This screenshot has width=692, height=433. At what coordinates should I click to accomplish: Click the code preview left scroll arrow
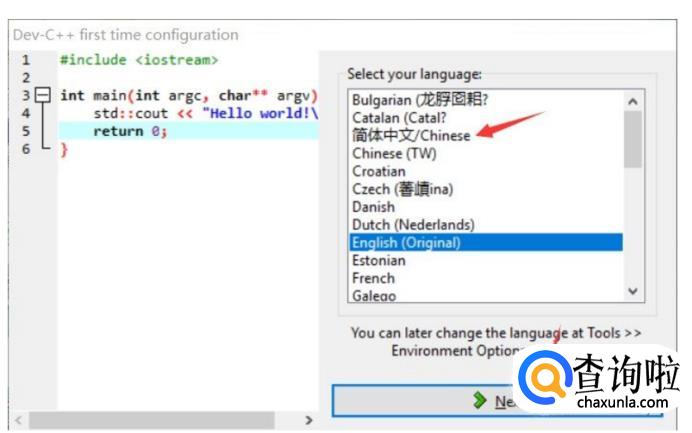coord(19,420)
